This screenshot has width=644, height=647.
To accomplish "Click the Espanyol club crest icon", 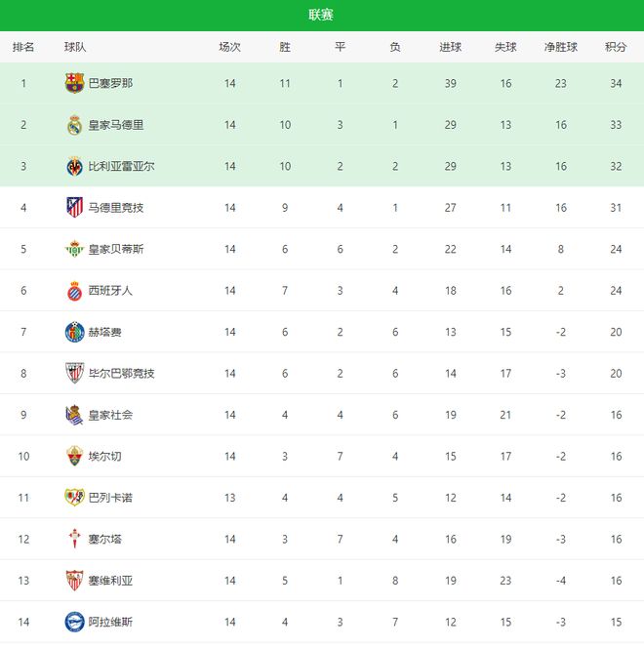I will 74,291.
